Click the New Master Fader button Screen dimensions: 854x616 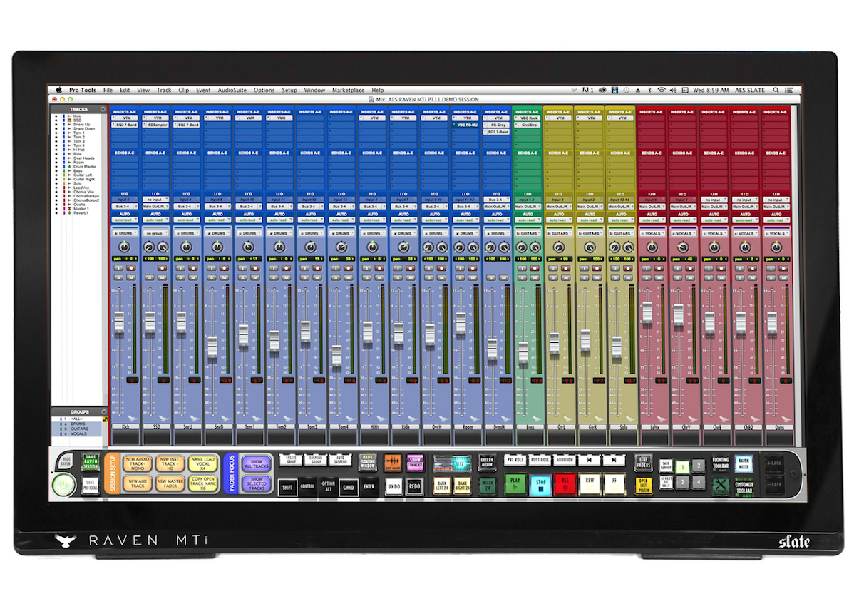coord(170,484)
